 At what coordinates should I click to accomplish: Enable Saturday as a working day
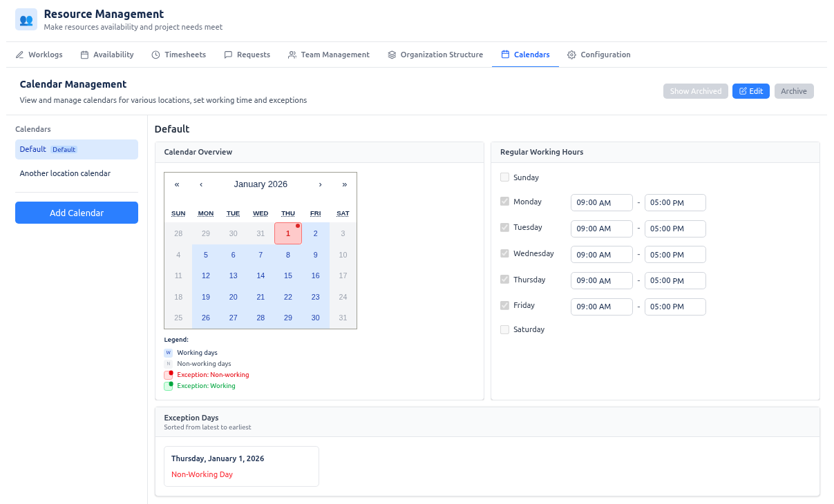click(x=504, y=329)
